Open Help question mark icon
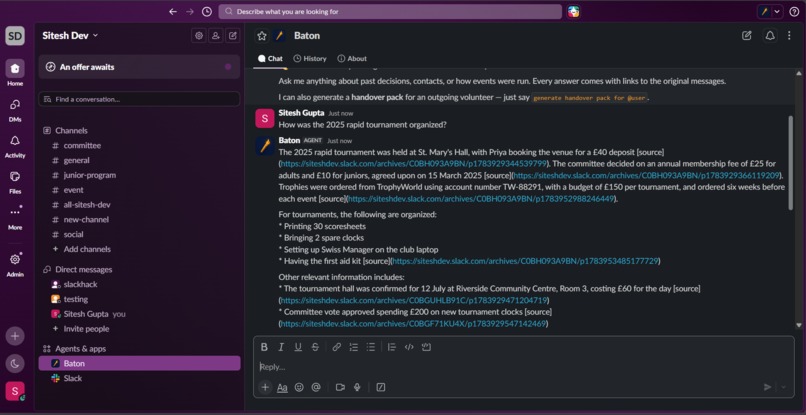Screen dimensions: 806x415 click(x=794, y=11)
